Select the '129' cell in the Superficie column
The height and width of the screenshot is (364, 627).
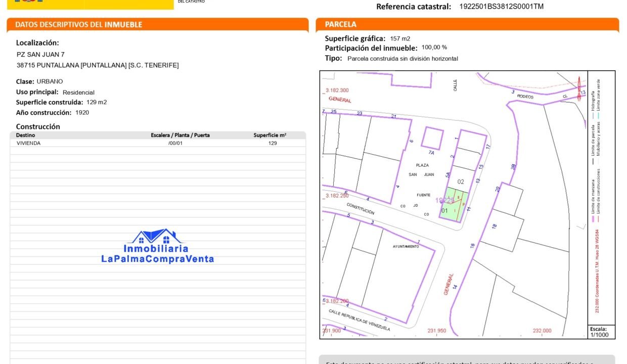(x=273, y=143)
